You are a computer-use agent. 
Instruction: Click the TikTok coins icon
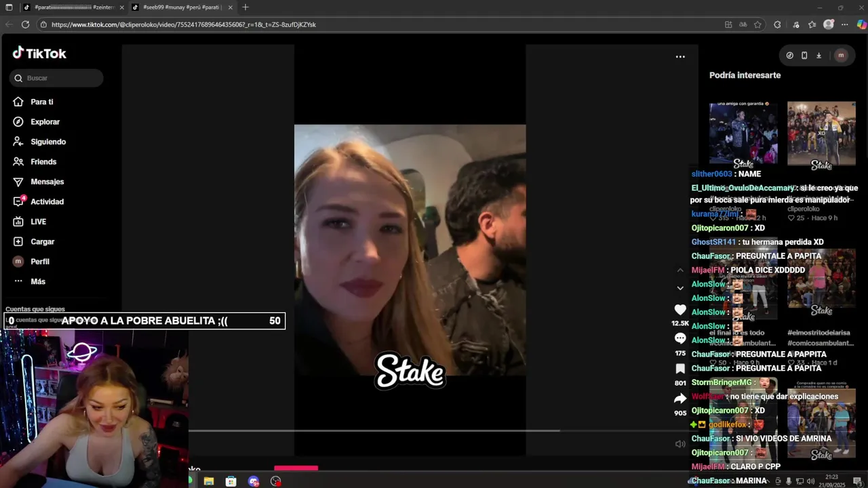click(789, 56)
